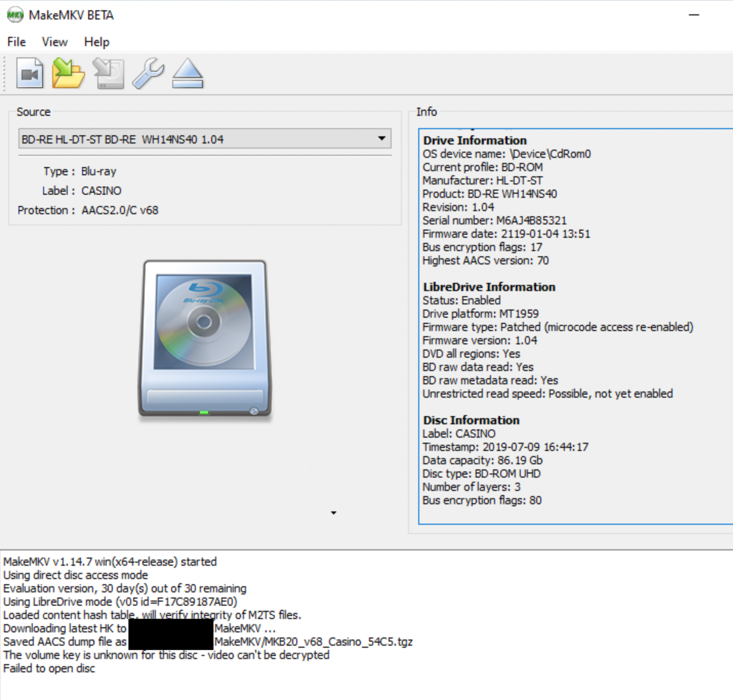This screenshot has height=700, width=733.
Task: Open Preferences via the wrench icon
Action: point(148,73)
